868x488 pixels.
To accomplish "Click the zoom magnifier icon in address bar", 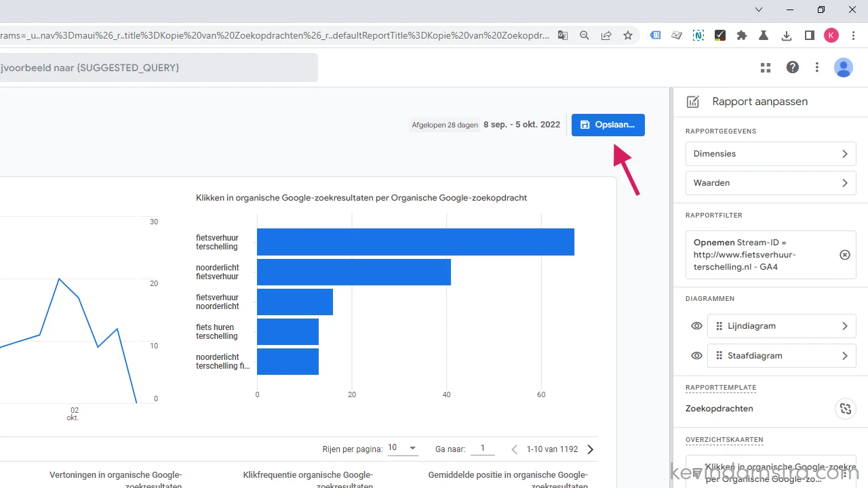I will tap(585, 35).
